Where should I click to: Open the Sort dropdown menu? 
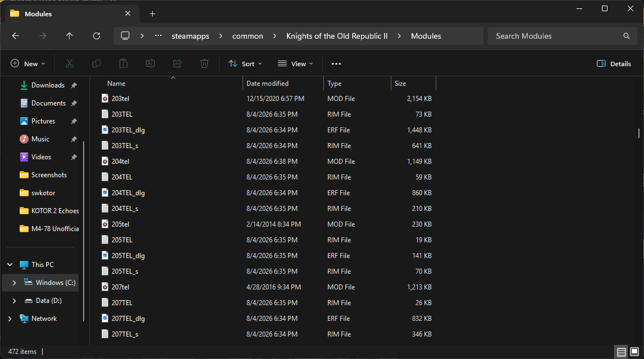point(245,63)
